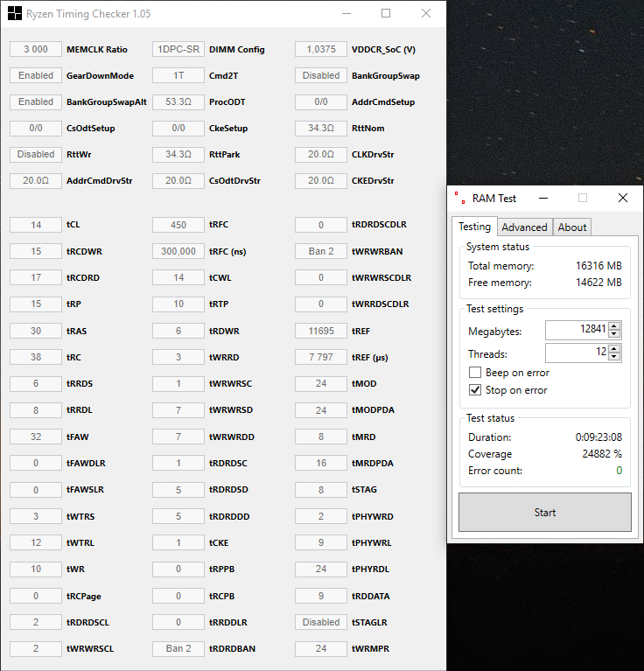Click the BankGroupSwapAlt Enabled field
Image resolution: width=644 pixels, height=671 pixels.
(36, 101)
